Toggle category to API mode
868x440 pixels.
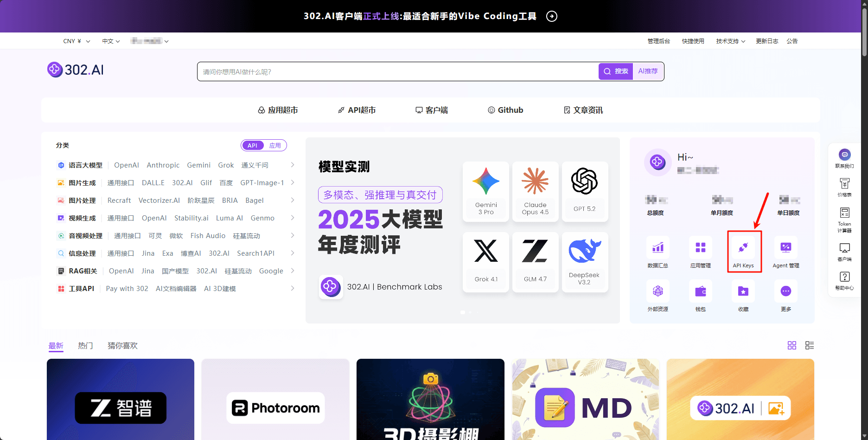click(252, 145)
